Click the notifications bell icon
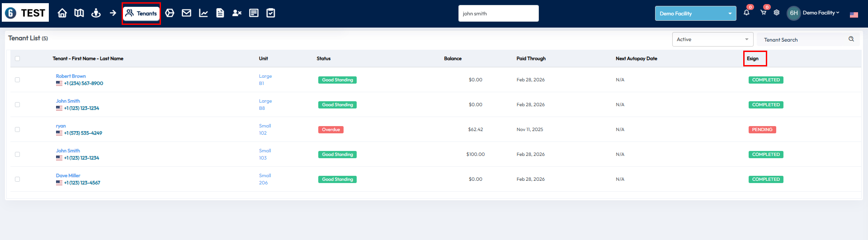 (746, 13)
